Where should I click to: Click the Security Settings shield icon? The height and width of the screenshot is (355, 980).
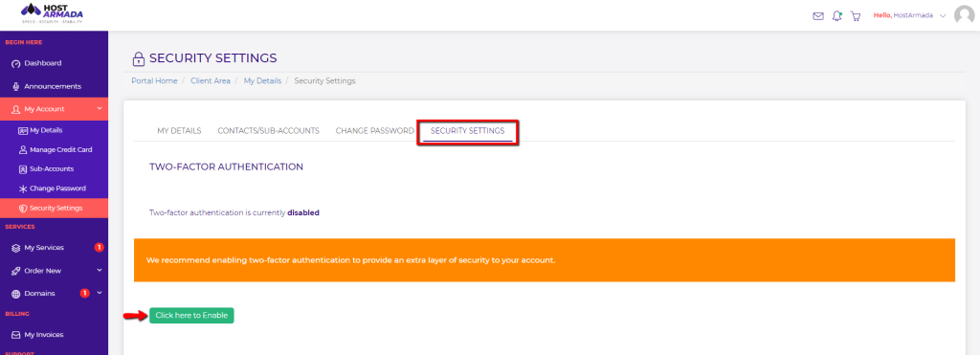23,209
